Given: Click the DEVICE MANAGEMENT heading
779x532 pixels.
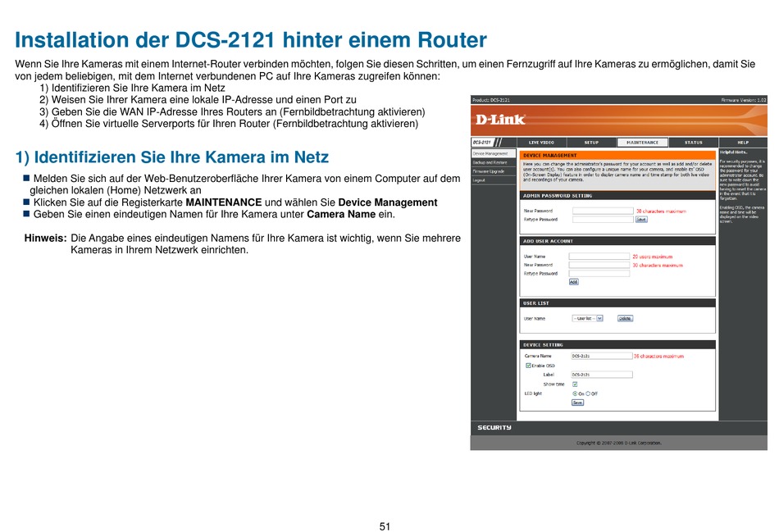Looking at the screenshot, I should (x=549, y=156).
